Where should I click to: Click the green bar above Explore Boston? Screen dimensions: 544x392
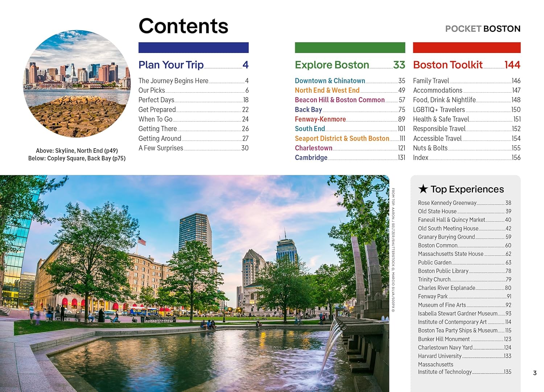pyautogui.click(x=350, y=47)
